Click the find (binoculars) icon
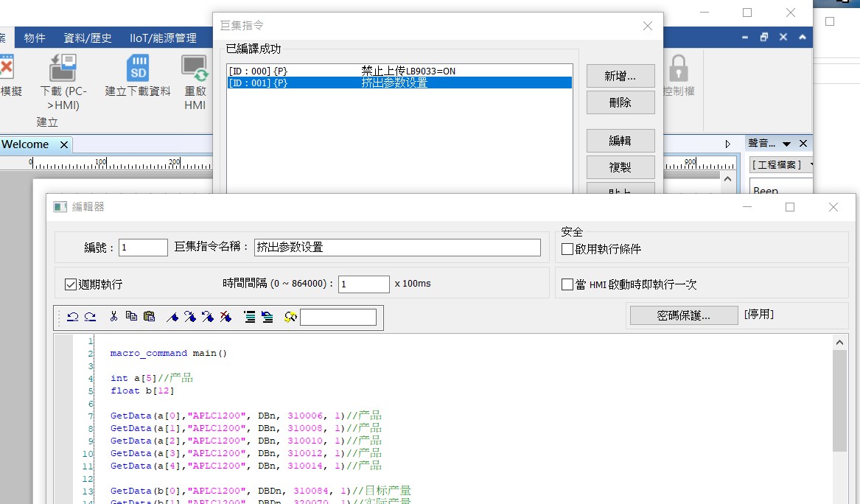The image size is (860, 504). [290, 317]
